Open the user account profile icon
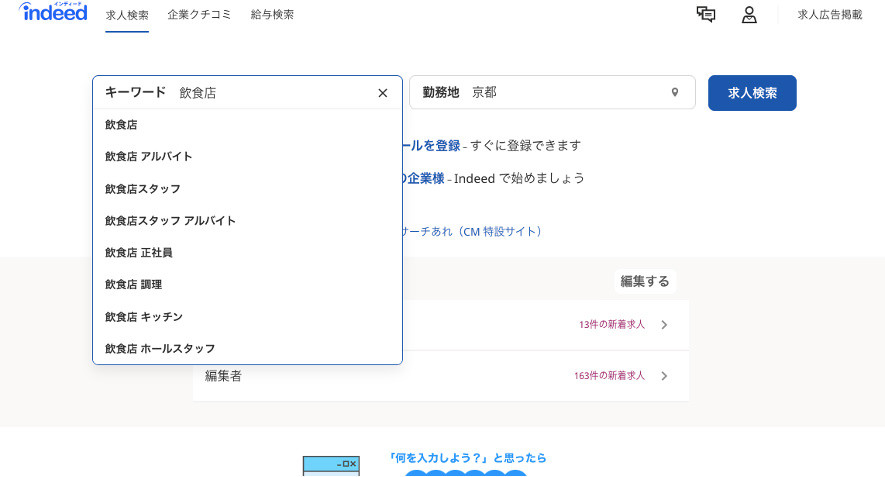This screenshot has width=885, height=477. (748, 14)
